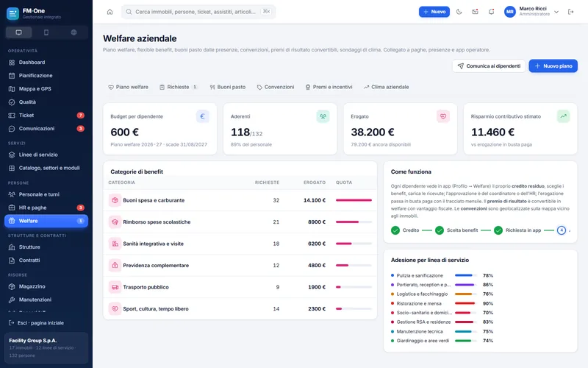
Task: Click quota bar for Buoni spesa e carburante
Action: [354, 200]
